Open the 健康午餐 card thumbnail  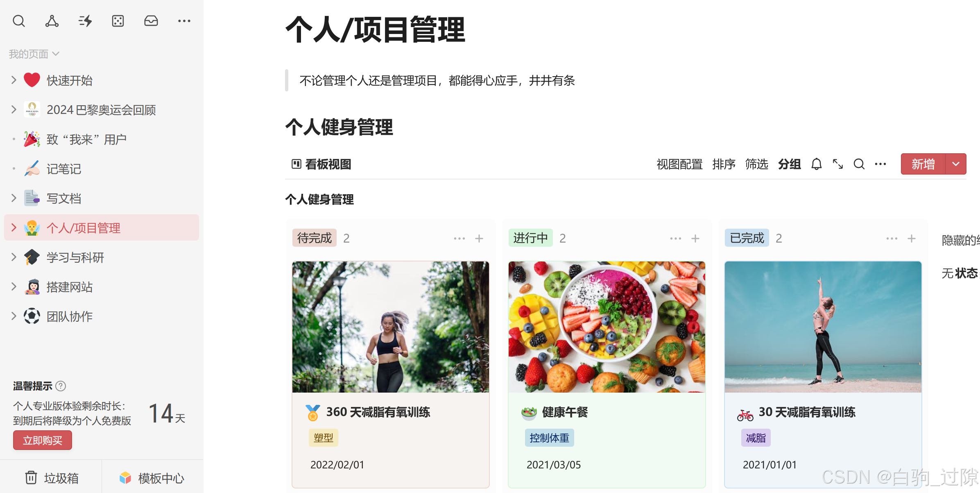click(607, 327)
